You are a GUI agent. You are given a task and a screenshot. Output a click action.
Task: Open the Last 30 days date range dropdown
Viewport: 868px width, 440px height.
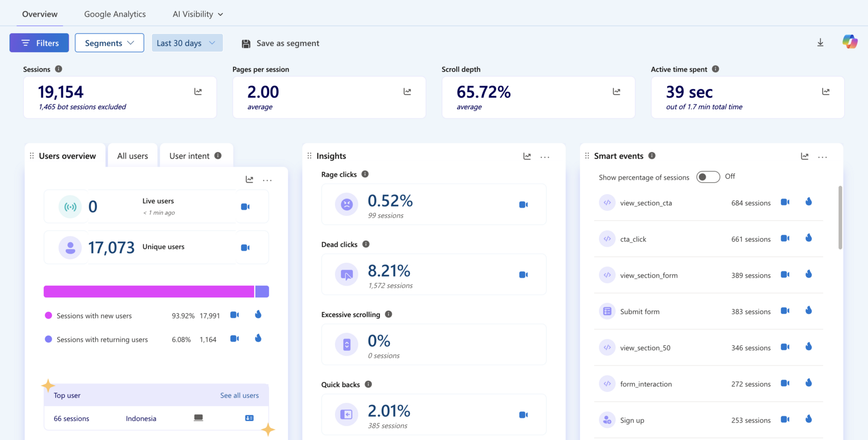click(x=187, y=43)
